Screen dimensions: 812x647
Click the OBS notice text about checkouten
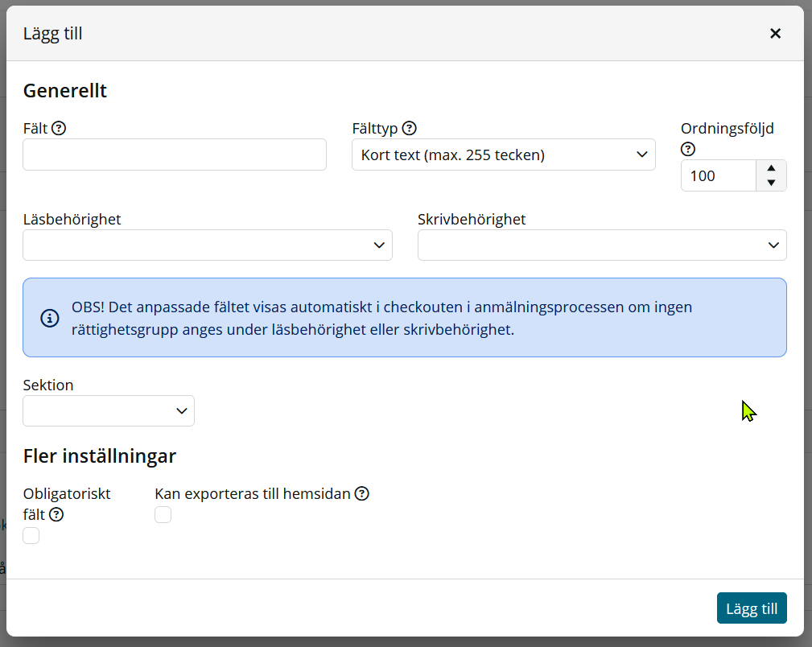click(x=381, y=318)
